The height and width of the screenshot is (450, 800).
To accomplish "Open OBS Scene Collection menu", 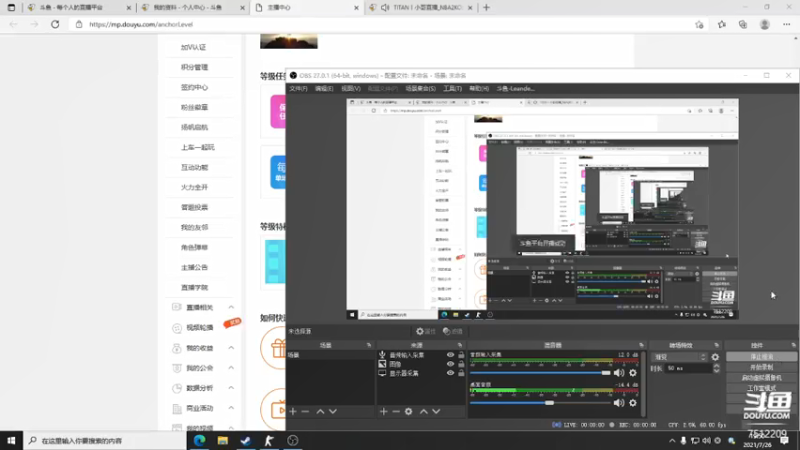I will click(420, 88).
